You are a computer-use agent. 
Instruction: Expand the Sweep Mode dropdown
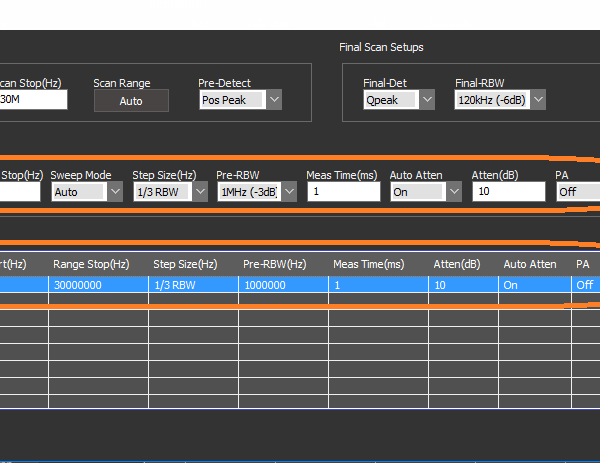click(x=115, y=192)
